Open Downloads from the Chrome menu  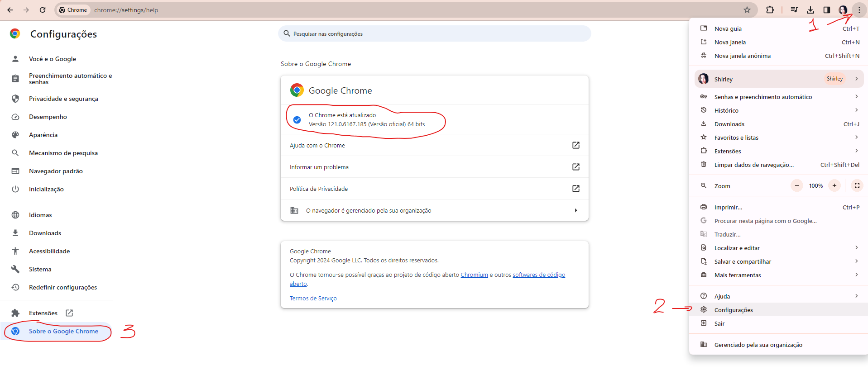(778, 124)
